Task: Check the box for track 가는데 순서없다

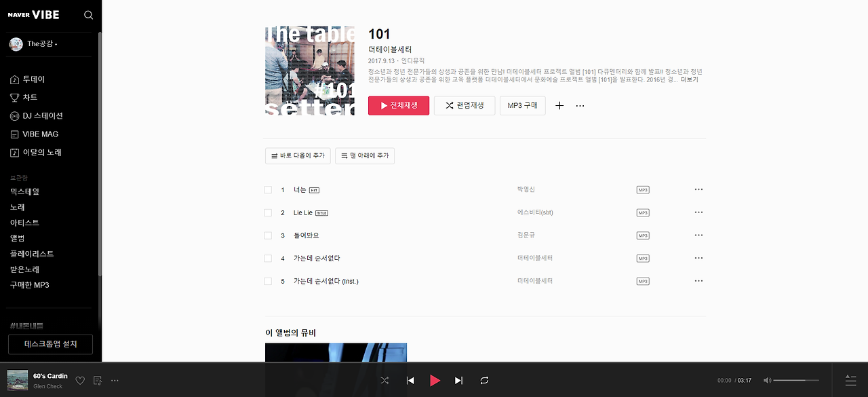Action: click(268, 259)
